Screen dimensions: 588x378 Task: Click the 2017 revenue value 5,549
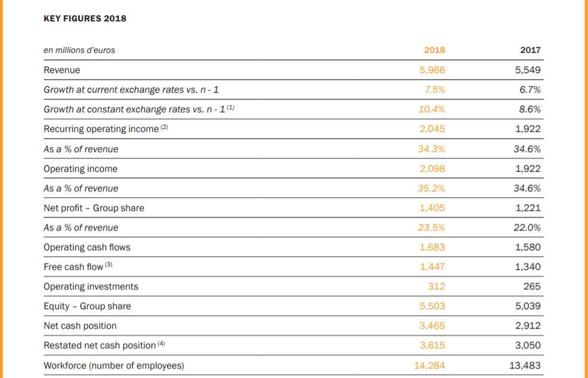coord(528,70)
